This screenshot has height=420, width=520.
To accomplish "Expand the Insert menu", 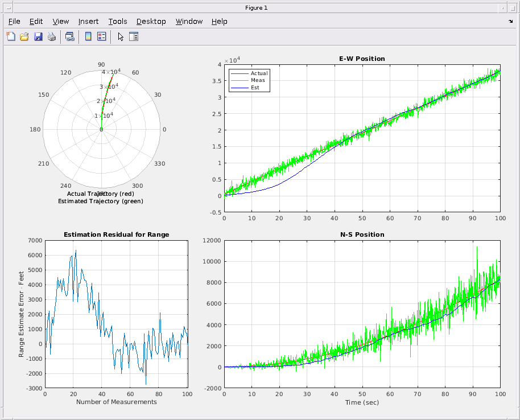I will [x=88, y=22].
